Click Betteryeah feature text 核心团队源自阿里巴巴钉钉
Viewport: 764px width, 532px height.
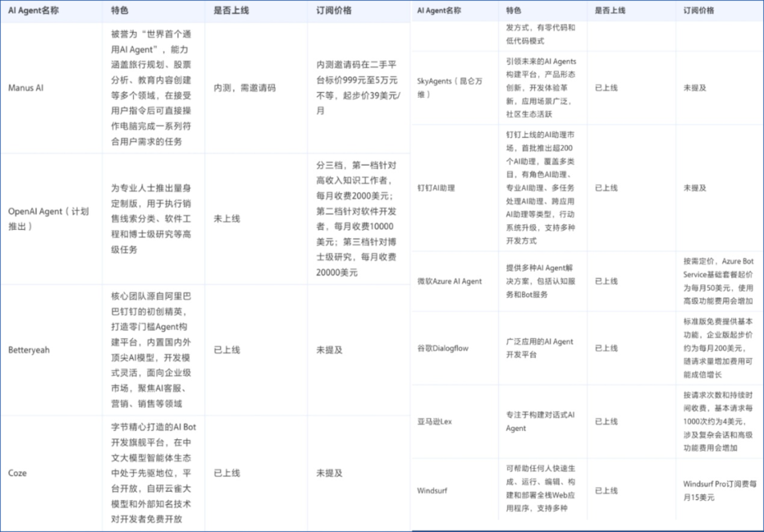151,350
